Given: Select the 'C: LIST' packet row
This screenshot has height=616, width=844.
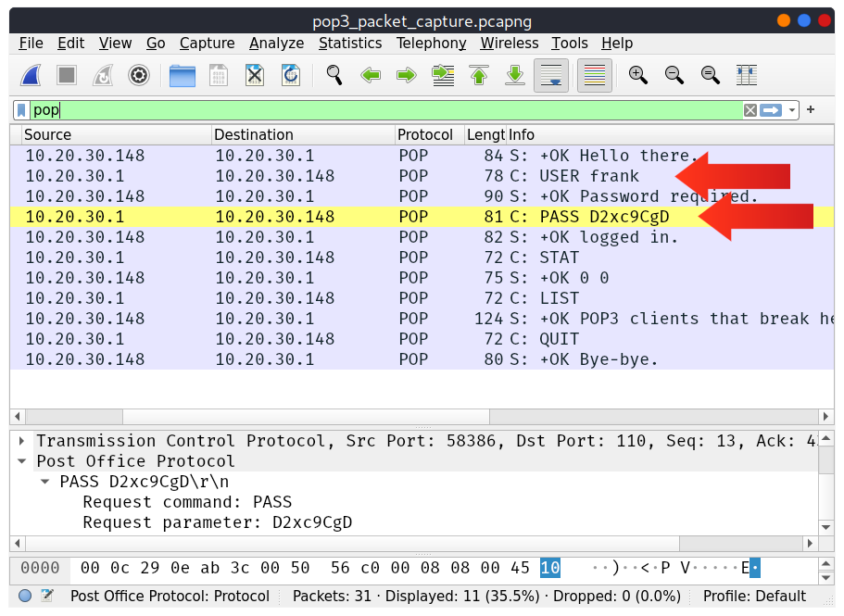Looking at the screenshot, I should 422,298.
